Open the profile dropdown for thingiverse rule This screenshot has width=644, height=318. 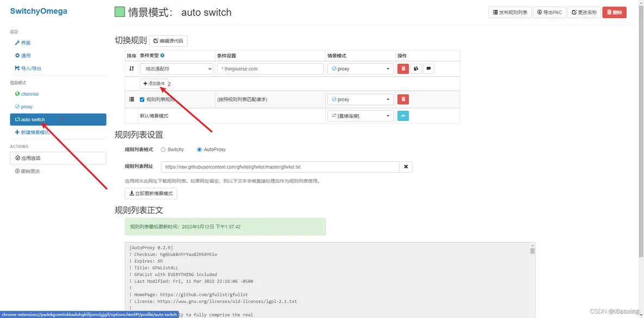[360, 69]
